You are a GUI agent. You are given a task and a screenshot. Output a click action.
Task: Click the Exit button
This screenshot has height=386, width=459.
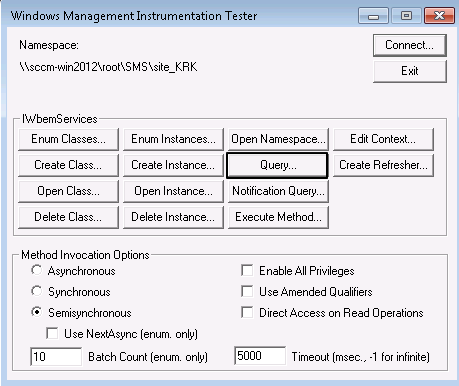click(409, 71)
